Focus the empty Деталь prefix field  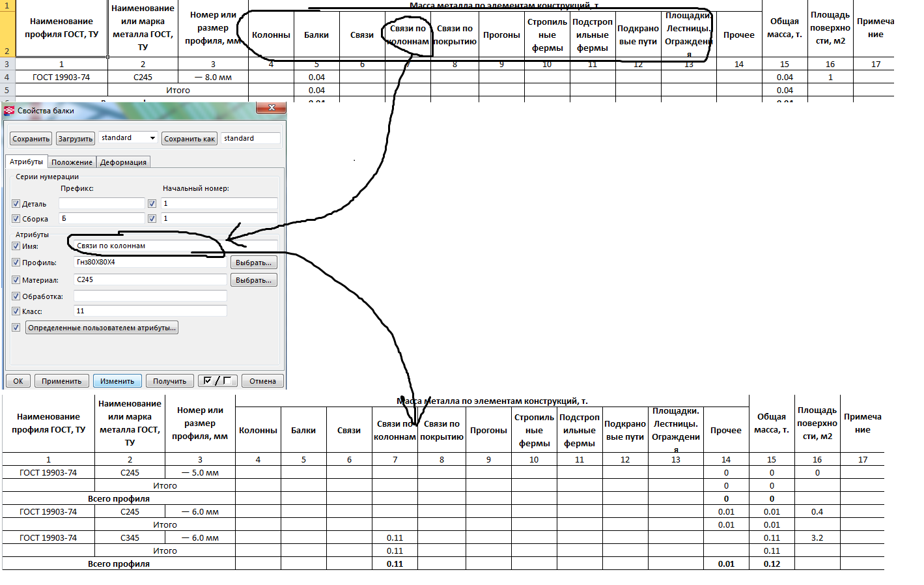click(x=102, y=203)
